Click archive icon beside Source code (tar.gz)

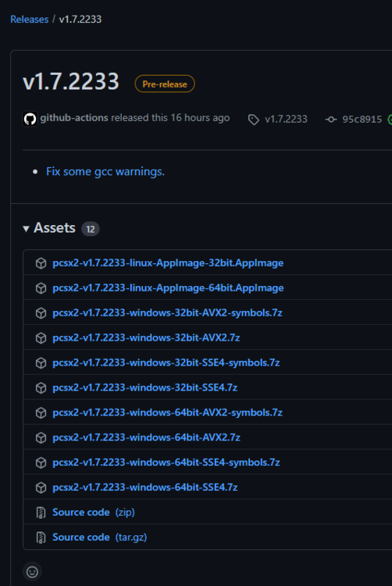[x=41, y=538]
